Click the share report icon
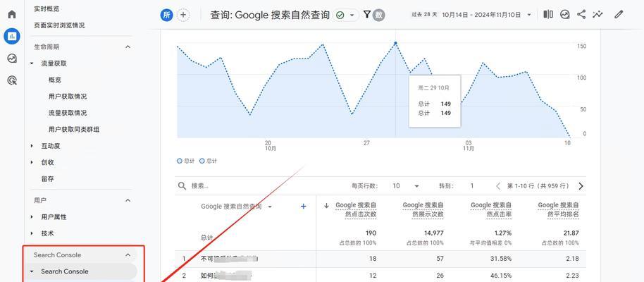 581,14
